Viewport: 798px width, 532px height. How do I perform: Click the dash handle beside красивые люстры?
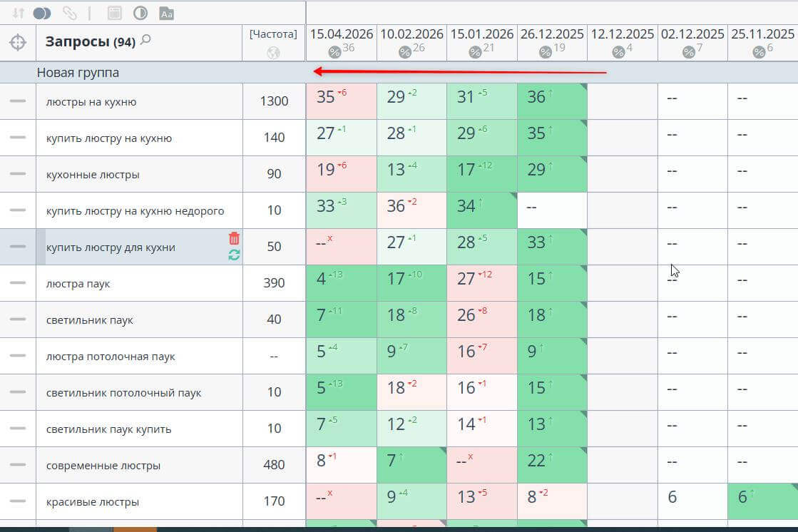tap(18, 501)
